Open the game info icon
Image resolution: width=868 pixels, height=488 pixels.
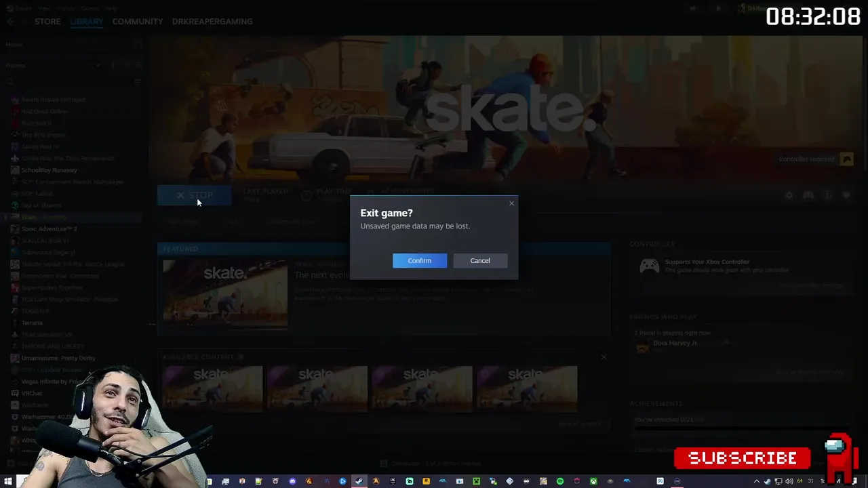(827, 195)
